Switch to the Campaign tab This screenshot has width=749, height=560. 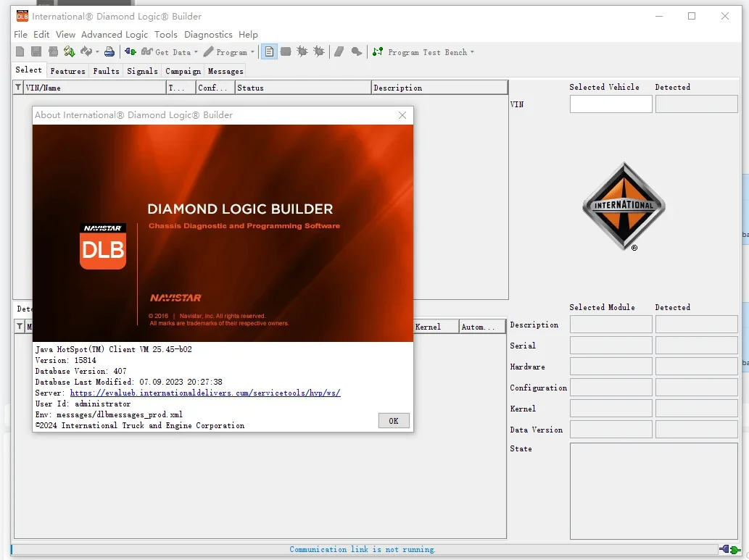pos(183,71)
